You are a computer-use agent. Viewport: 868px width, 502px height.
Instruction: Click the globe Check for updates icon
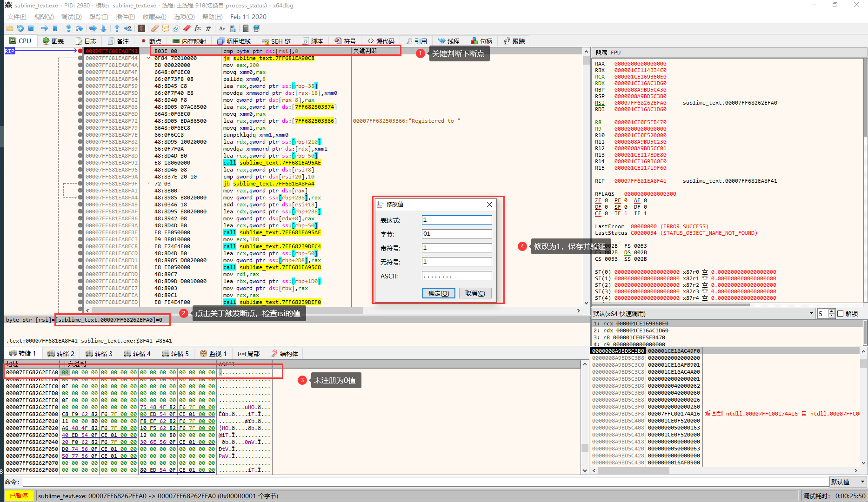click(256, 28)
